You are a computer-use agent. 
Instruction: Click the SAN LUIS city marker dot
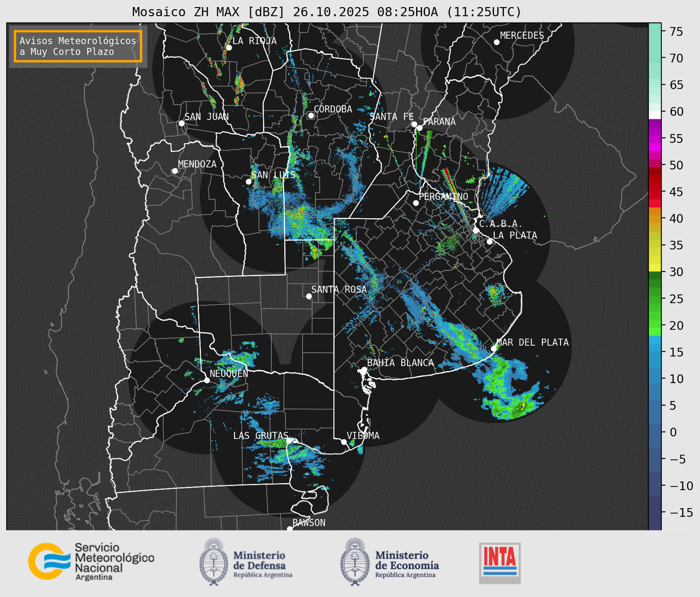click(249, 182)
